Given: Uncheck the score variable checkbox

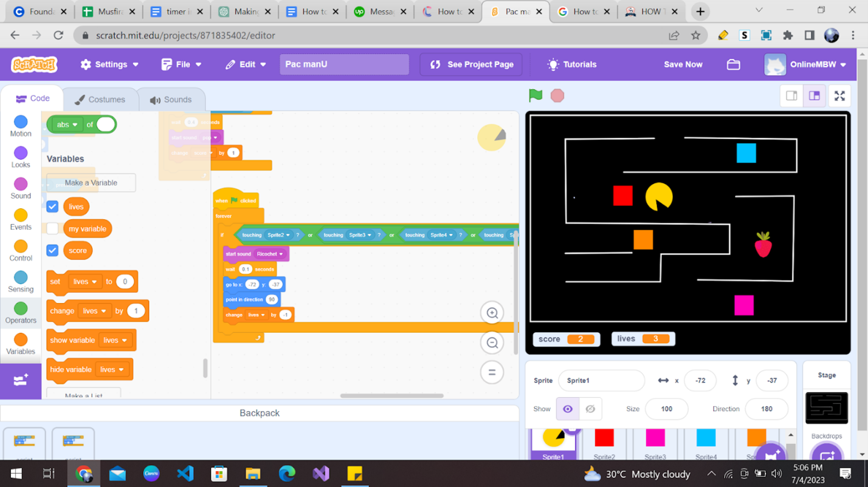Looking at the screenshot, I should 52,250.
